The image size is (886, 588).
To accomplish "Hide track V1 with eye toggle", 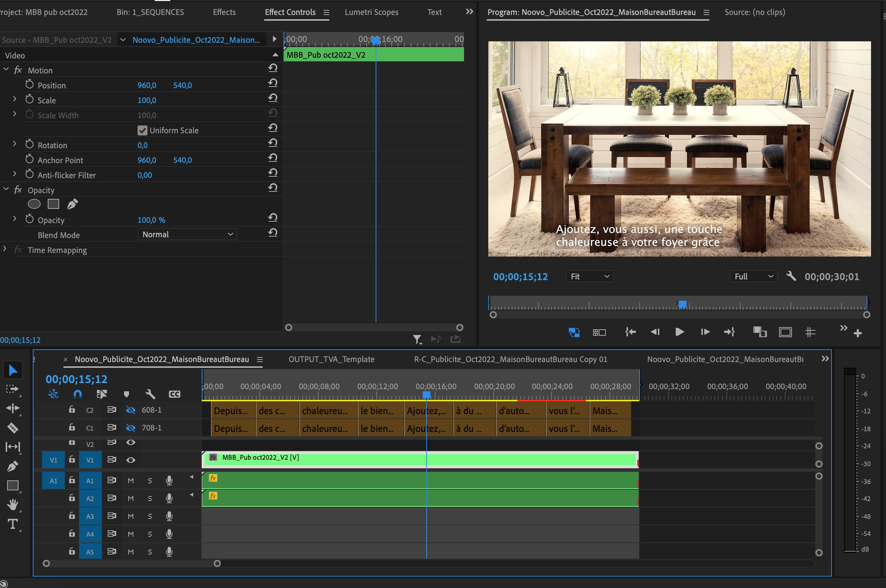I will [x=130, y=460].
